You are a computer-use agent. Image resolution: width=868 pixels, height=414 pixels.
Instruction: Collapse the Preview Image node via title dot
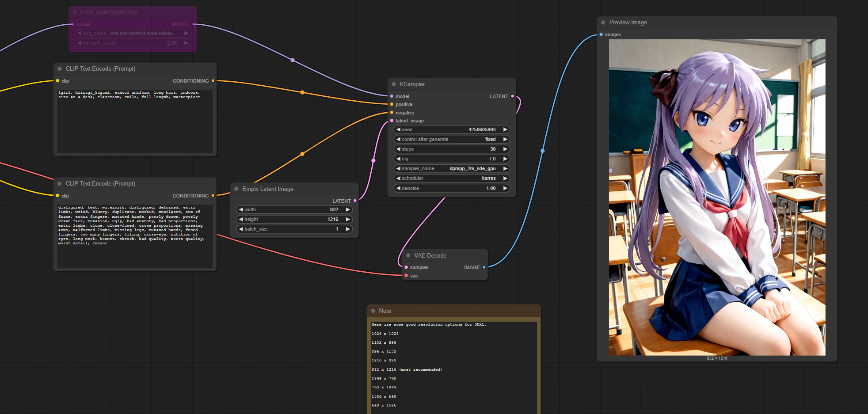(x=603, y=23)
